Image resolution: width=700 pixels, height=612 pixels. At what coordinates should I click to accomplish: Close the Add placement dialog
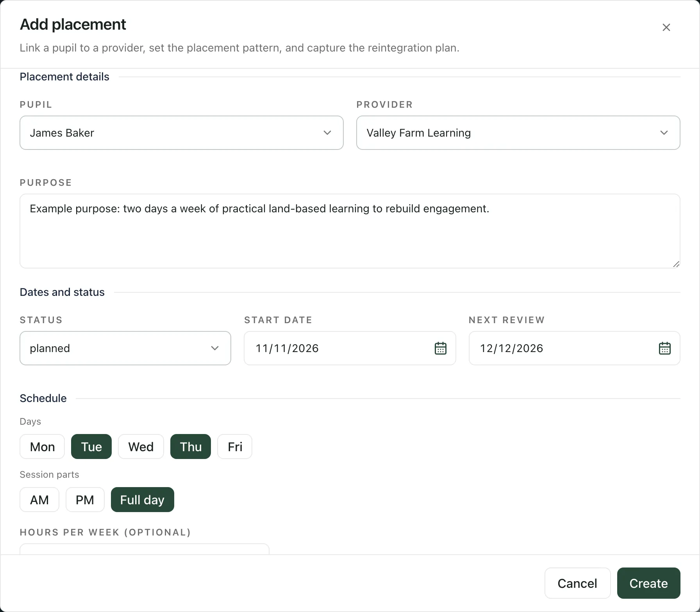[666, 27]
